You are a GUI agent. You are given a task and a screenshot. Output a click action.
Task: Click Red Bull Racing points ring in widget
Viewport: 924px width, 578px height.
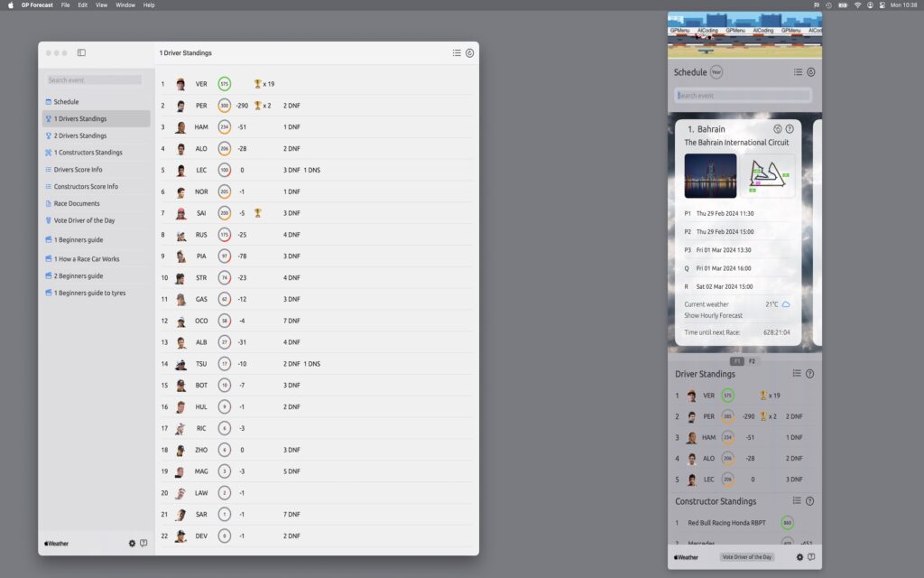pyautogui.click(x=787, y=523)
